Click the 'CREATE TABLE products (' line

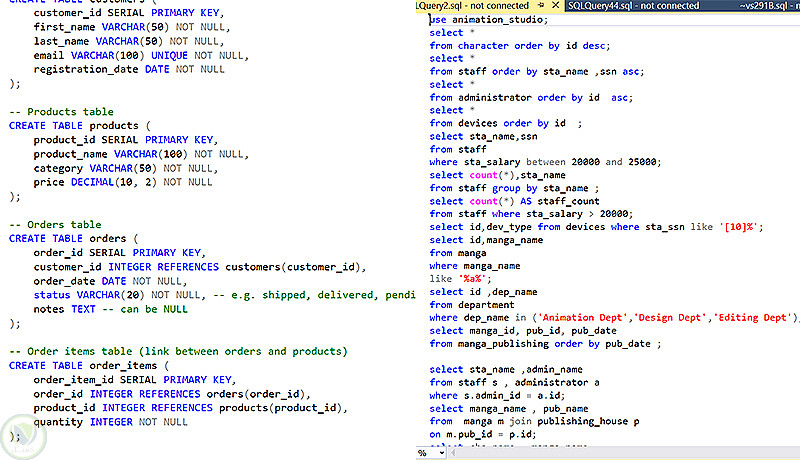click(80, 125)
